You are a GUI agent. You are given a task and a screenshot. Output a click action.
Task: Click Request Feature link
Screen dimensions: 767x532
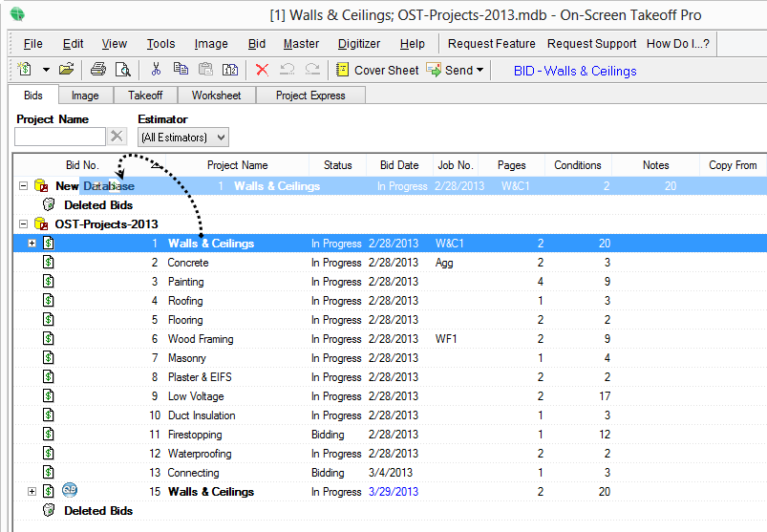tap(492, 44)
